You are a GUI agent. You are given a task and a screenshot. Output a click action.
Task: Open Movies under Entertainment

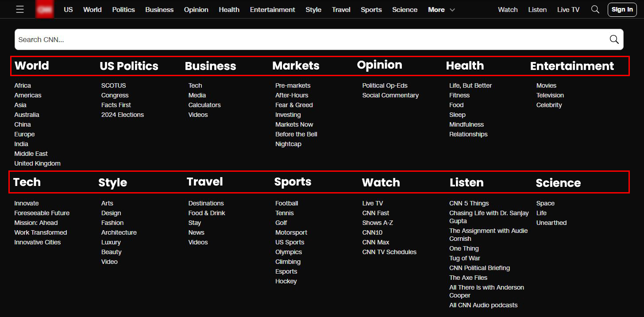point(546,85)
